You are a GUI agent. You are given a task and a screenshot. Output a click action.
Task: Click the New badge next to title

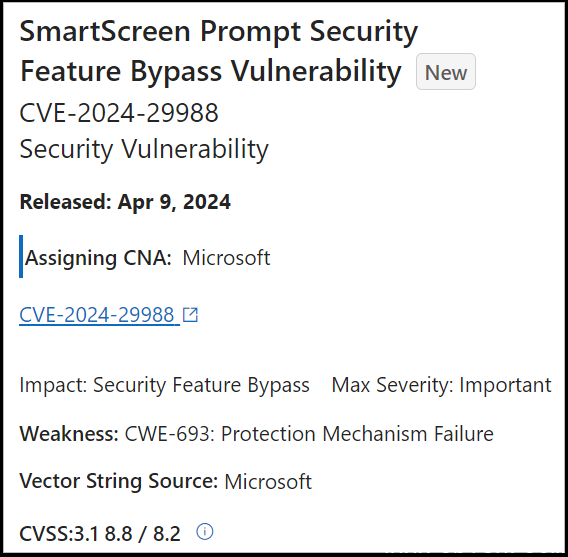coord(446,72)
